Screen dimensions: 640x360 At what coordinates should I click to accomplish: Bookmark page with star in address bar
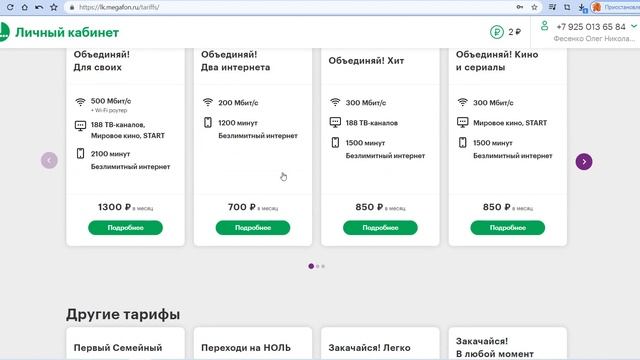[x=534, y=7]
